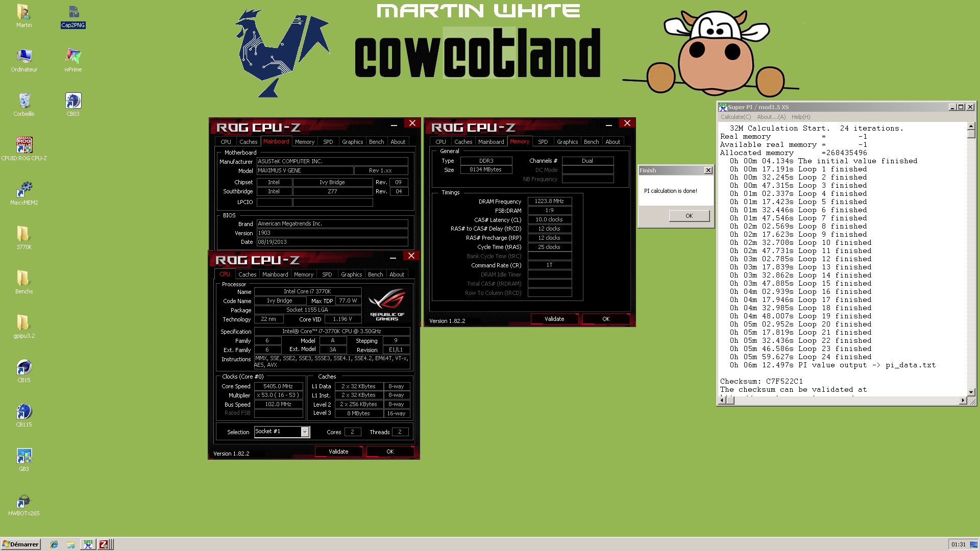The image size is (980, 551).
Task: Open Internet Explorer from quick launch
Action: click(54, 544)
